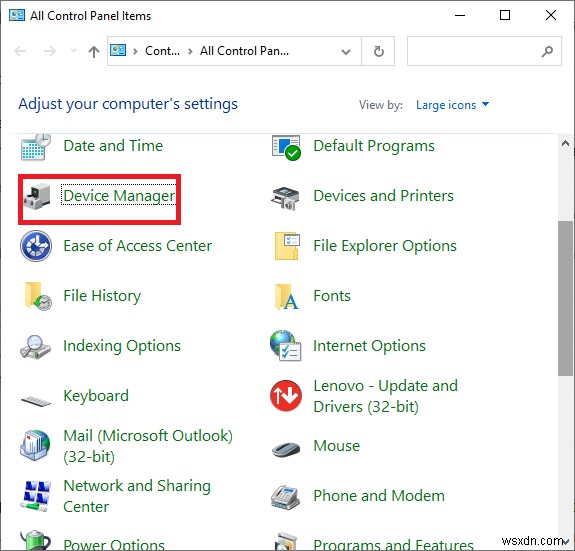Open Network and Sharing Center icon
Image resolution: width=575 pixels, height=551 pixels.
36,496
